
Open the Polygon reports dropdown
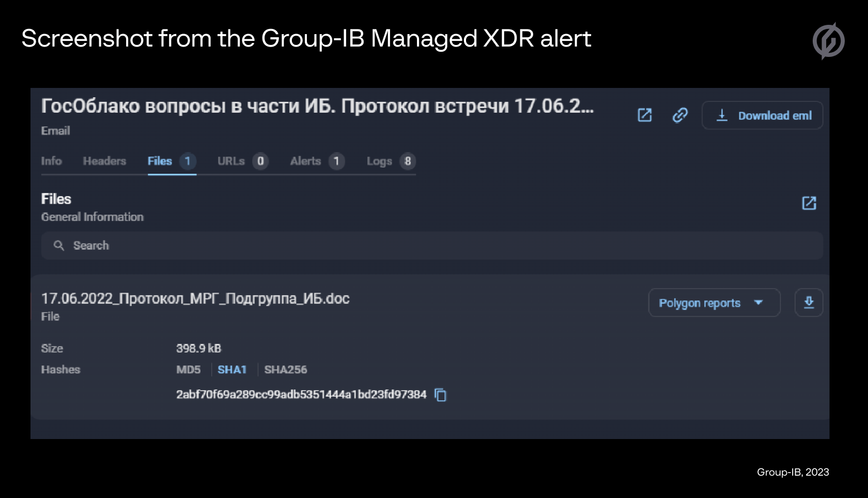tap(714, 303)
